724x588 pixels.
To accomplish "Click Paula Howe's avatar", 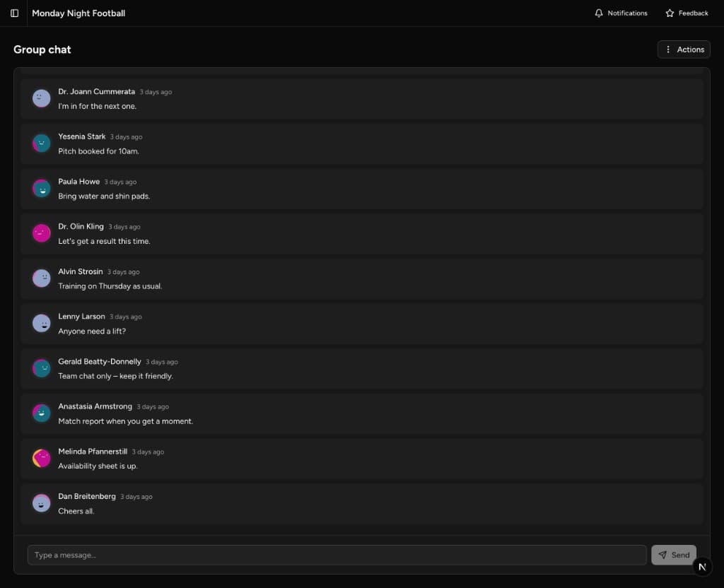I will 41,188.
